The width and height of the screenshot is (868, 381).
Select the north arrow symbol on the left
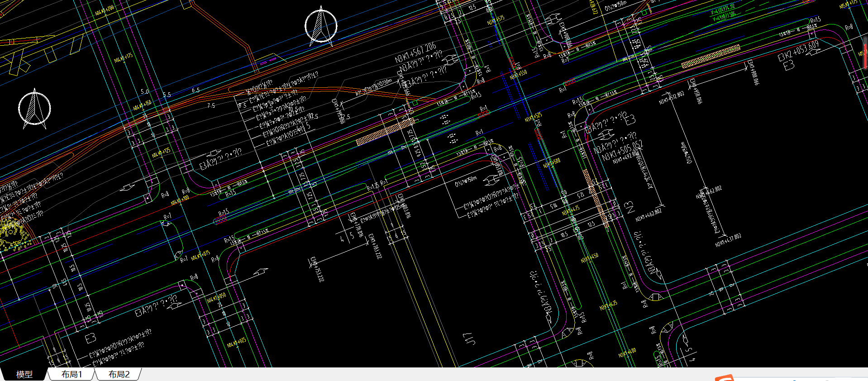(x=34, y=109)
